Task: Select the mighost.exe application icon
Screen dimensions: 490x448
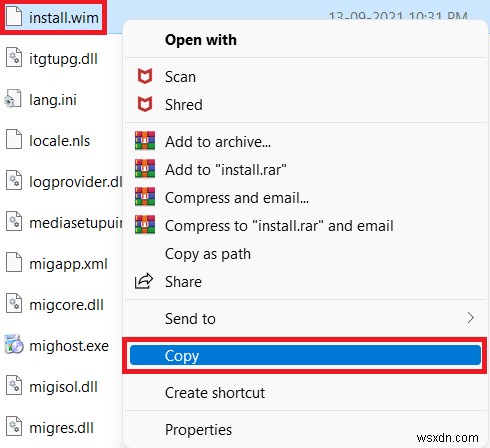Action: point(14,344)
